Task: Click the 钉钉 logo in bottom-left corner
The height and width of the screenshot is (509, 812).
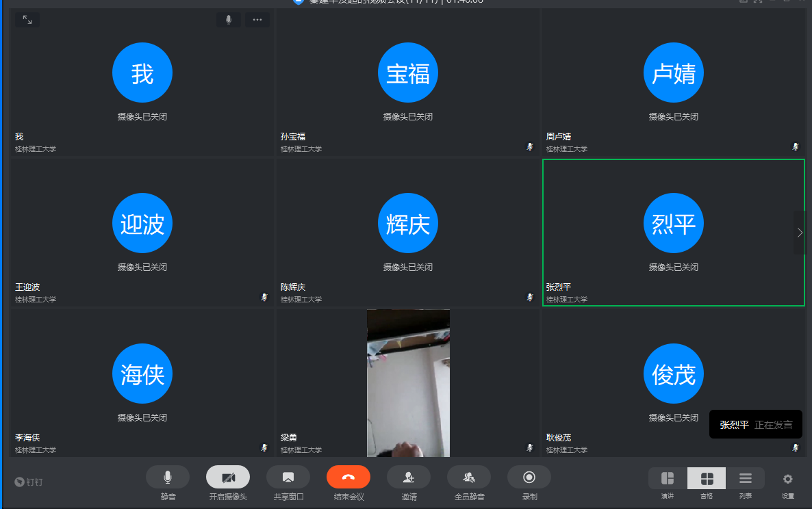Action: [29, 482]
